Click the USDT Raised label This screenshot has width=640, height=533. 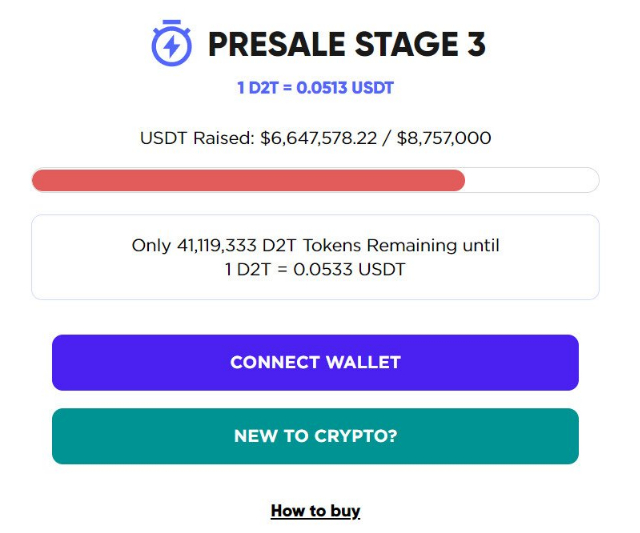pos(197,138)
